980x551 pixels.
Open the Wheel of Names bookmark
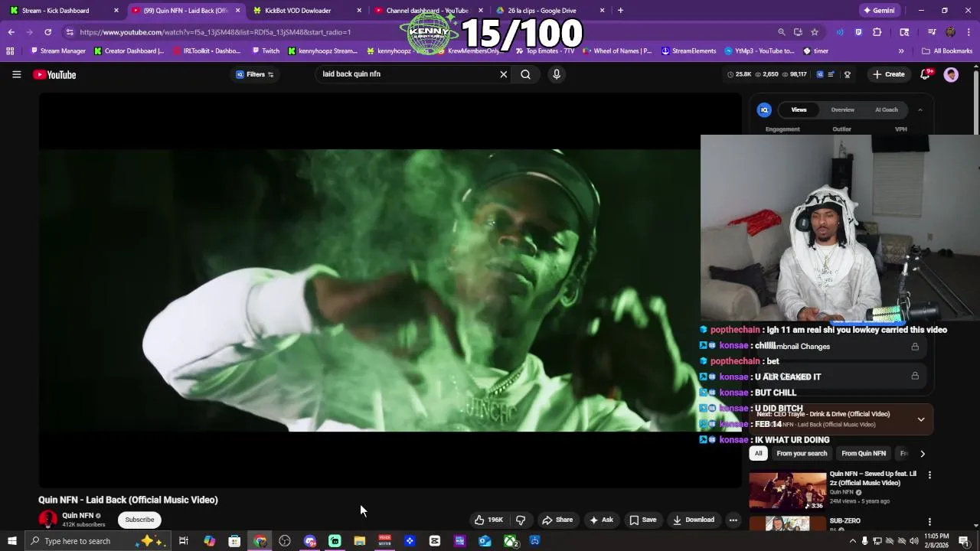(x=617, y=51)
